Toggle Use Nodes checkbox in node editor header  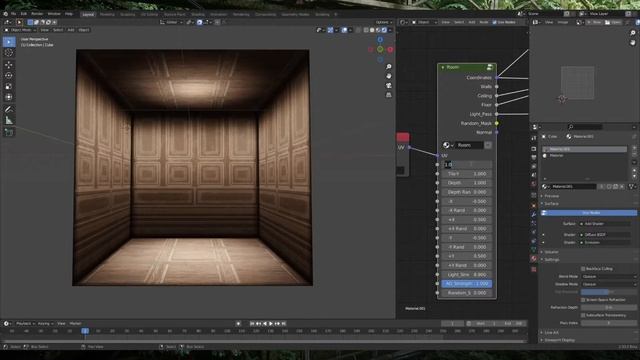pyautogui.click(x=494, y=22)
